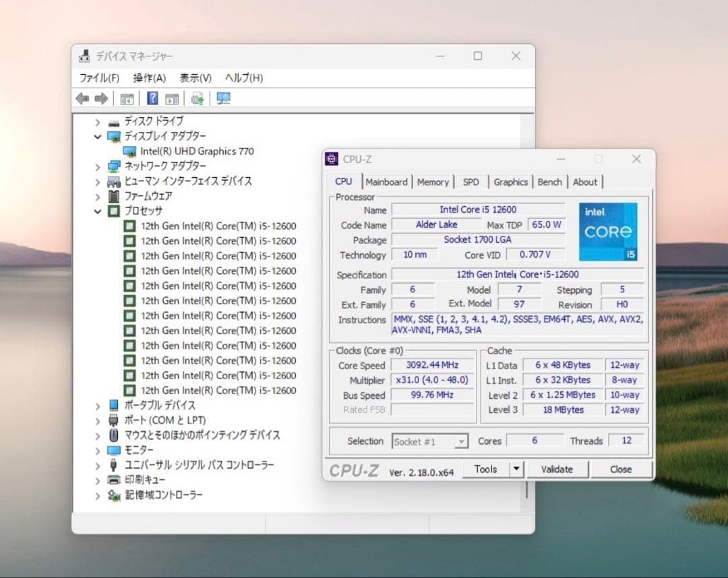Click the Multiplier value x31.0 (4.0 - 48.0)
The height and width of the screenshot is (578, 728).
coord(432,380)
